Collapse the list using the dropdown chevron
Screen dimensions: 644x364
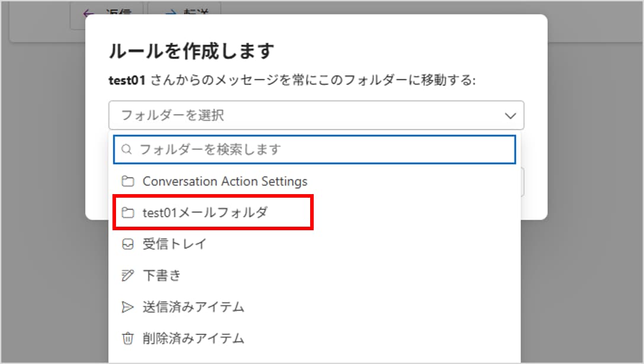[510, 116]
